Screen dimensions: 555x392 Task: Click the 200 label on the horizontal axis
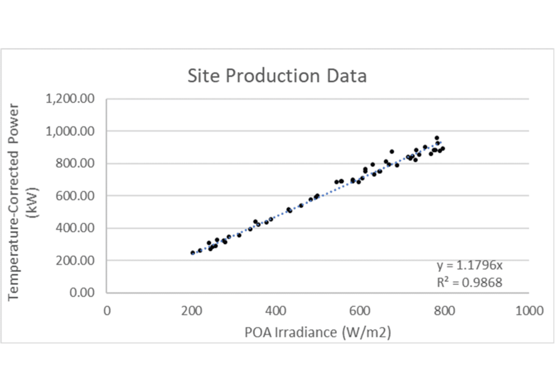[x=191, y=310]
